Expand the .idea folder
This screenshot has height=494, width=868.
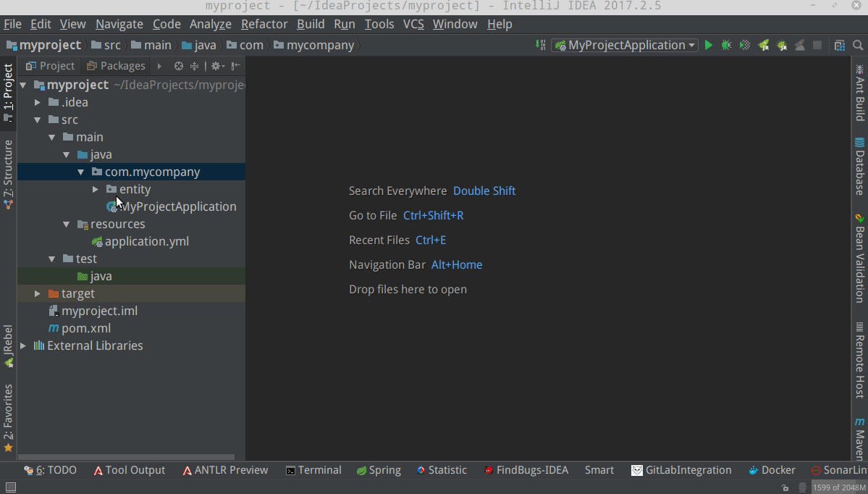tap(38, 102)
